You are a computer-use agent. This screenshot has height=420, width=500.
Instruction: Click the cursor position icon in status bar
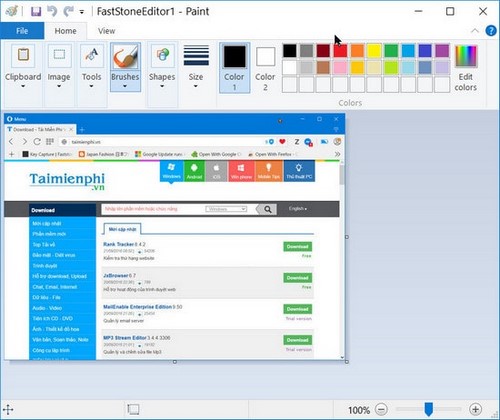click(8, 410)
